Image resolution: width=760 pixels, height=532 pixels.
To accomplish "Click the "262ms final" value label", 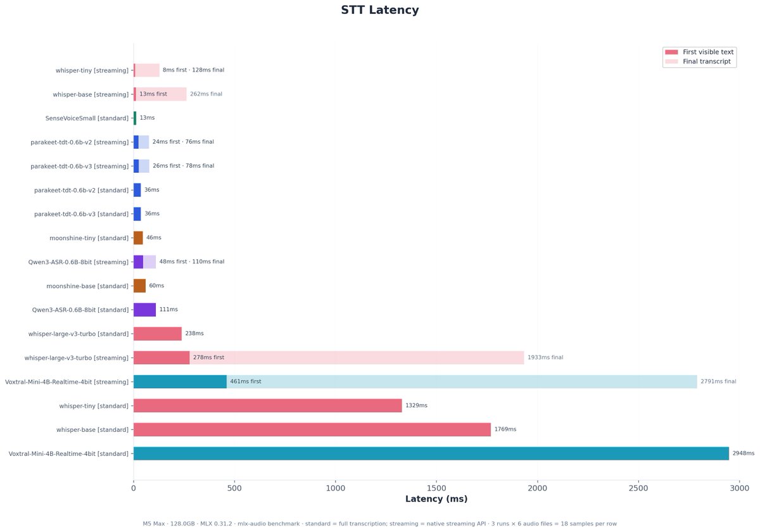I will coord(206,94).
